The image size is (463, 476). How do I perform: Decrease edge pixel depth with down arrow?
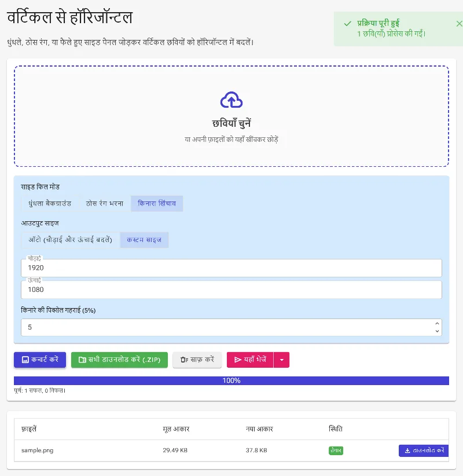[x=437, y=331]
